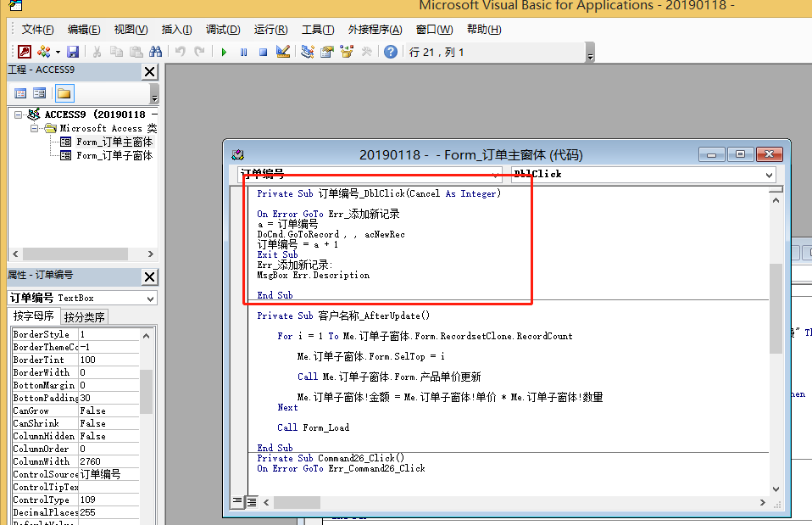Switch to Microsoft Access view icon

(25, 52)
